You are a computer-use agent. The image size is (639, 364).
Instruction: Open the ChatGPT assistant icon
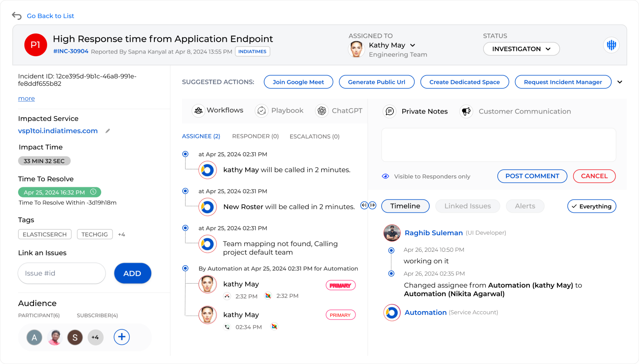pos(322,111)
